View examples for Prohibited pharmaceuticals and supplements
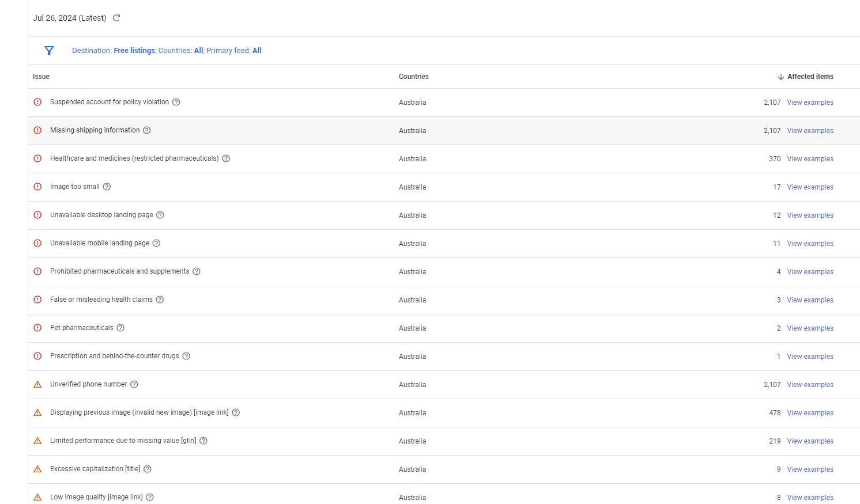The height and width of the screenshot is (504, 860). click(810, 272)
